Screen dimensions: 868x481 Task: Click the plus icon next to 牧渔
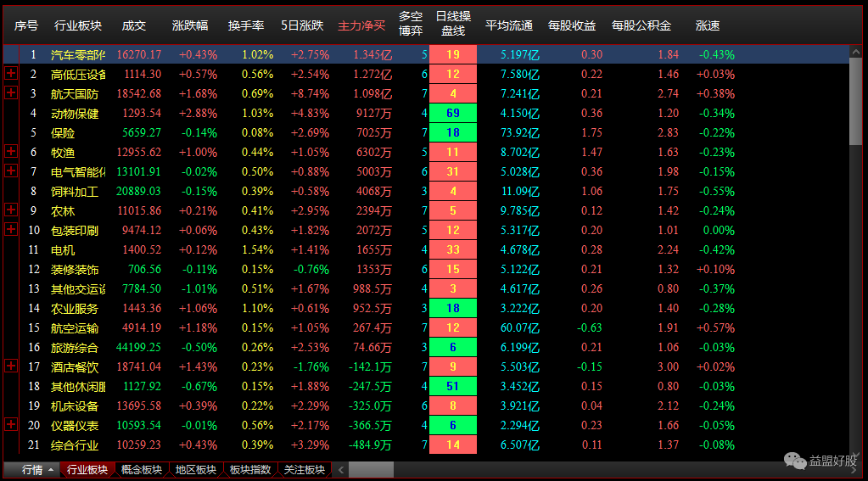[10, 152]
